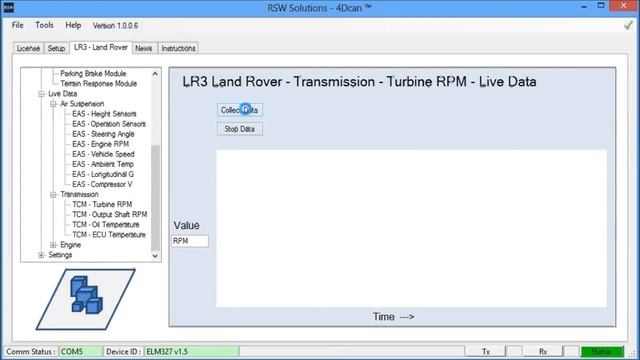The image size is (640, 360).
Task: Click the Stop Data button
Action: (240, 129)
